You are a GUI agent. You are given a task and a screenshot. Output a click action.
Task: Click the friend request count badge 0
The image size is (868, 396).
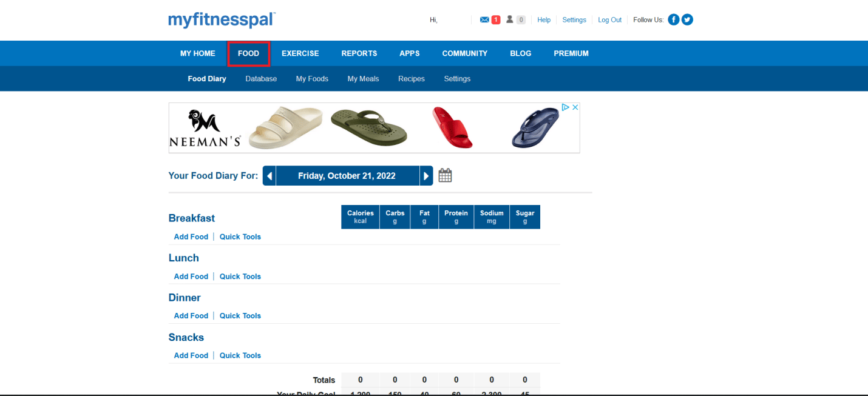[521, 20]
